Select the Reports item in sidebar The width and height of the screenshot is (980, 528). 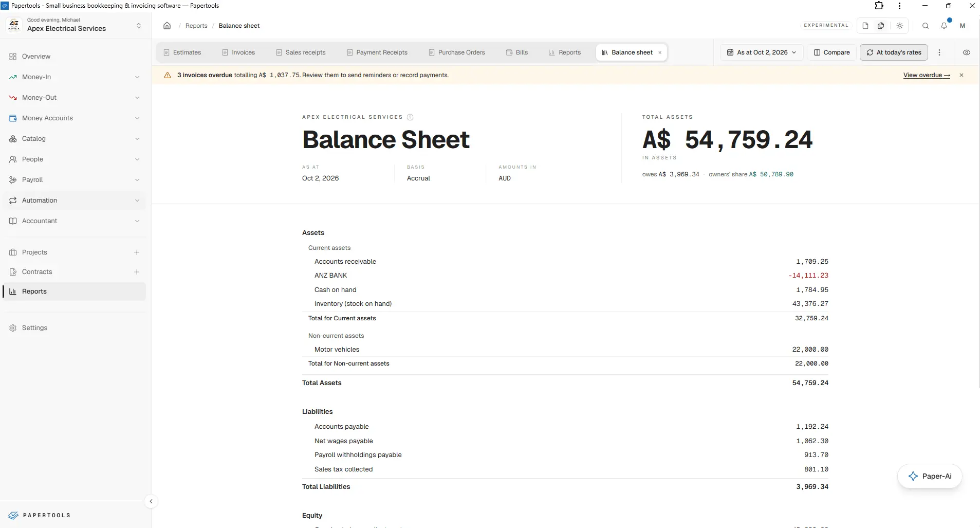coord(74,292)
